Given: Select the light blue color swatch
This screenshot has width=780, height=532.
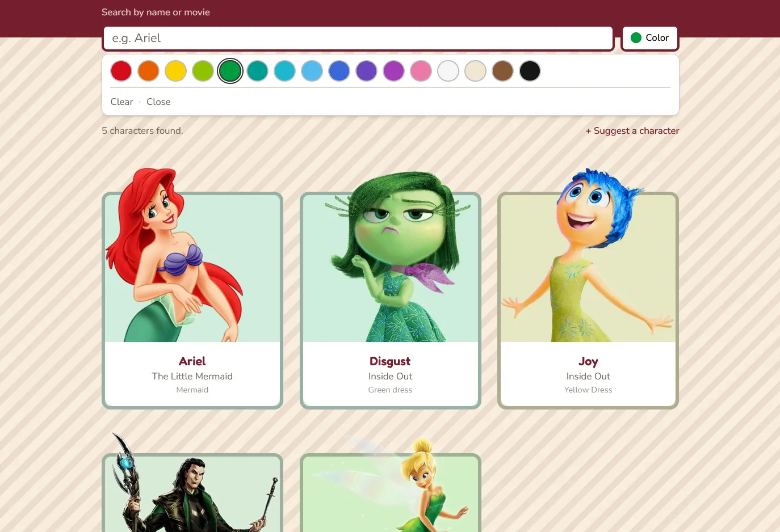Looking at the screenshot, I should pos(312,71).
